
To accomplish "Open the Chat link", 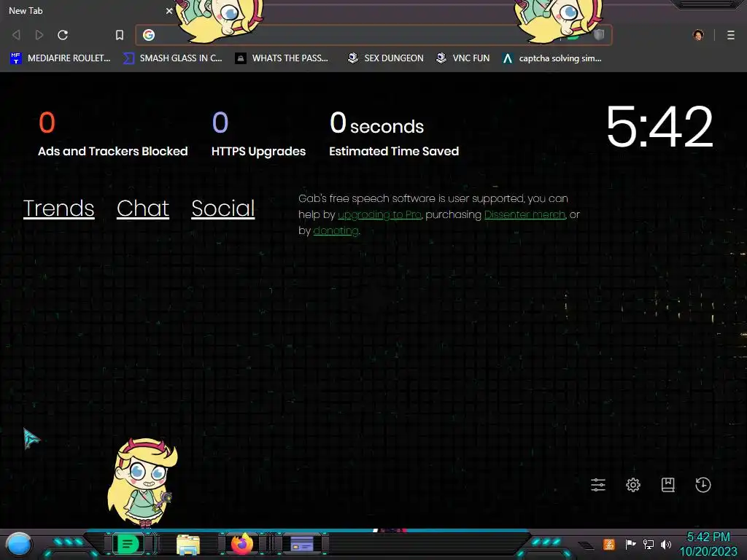I will pos(143,209).
